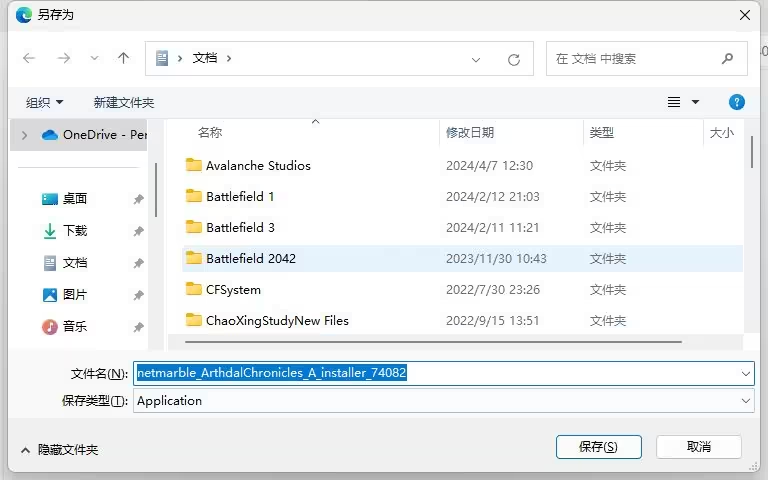The image size is (768, 480).
Task: Select the Avalanche Studios folder
Action: pos(258,166)
